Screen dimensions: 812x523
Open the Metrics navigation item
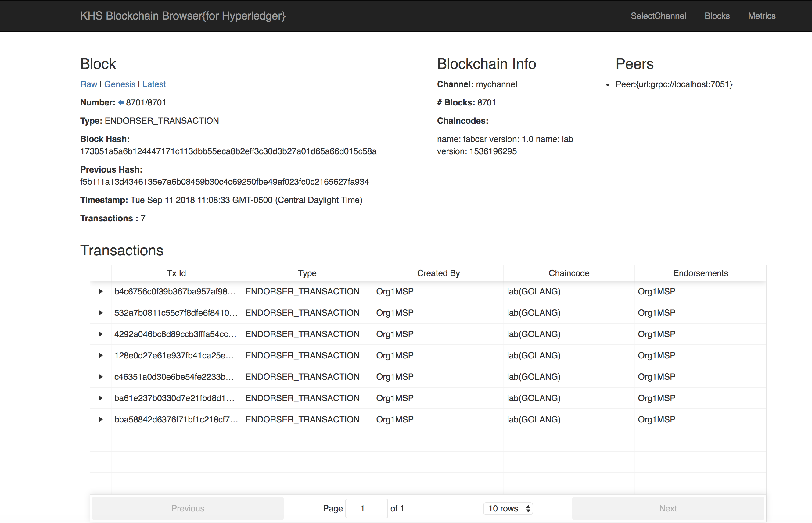tap(761, 16)
